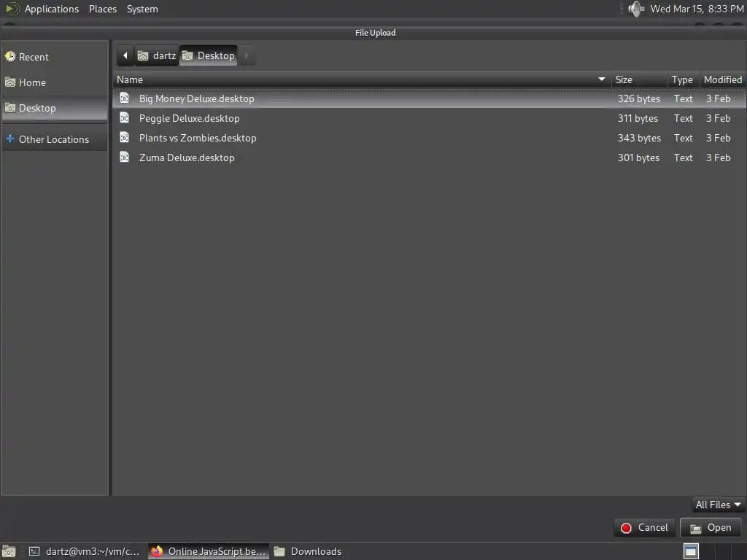Screen dimensions: 747x560
Task: Click the 301 bytes size cell
Action: click(638, 157)
